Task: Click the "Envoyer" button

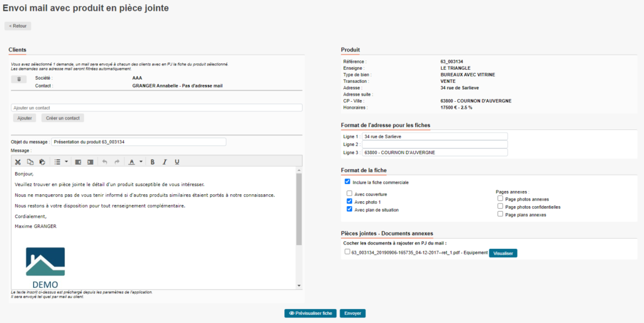Action: click(352, 313)
